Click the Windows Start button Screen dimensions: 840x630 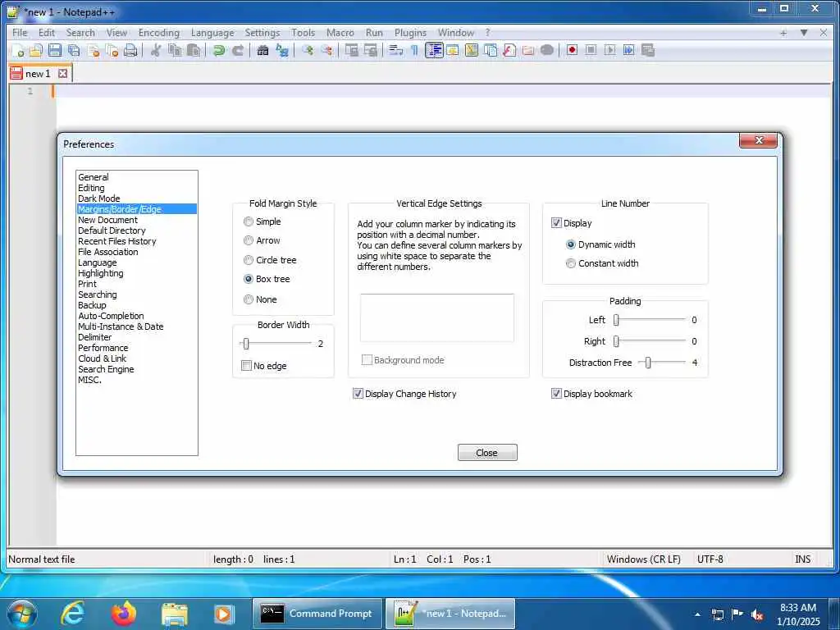pos(22,614)
